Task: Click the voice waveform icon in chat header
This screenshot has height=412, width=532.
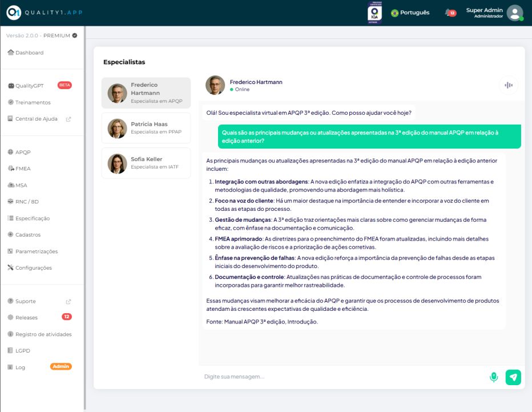Action: pos(508,85)
